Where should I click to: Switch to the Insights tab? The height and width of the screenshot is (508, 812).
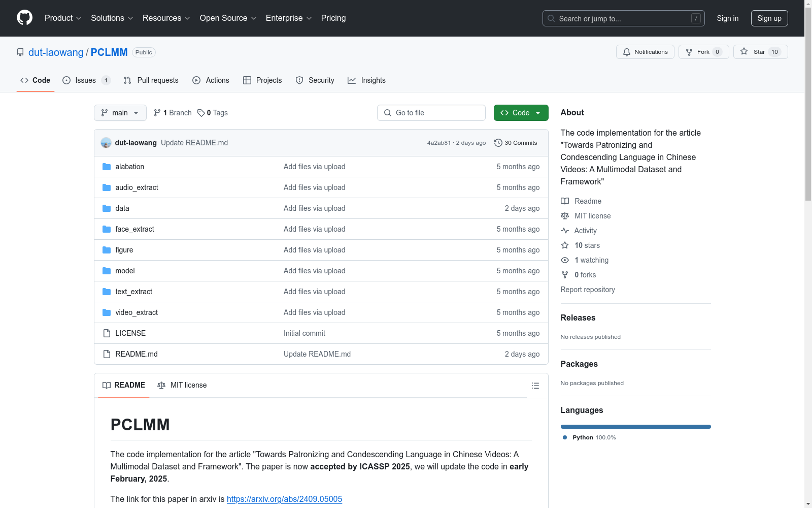pos(366,80)
